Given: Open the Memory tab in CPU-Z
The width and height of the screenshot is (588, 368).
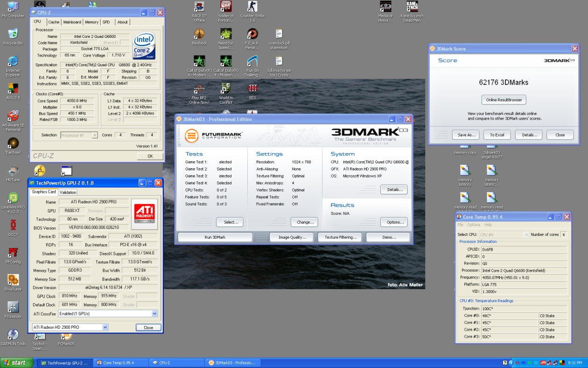Looking at the screenshot, I should (91, 22).
